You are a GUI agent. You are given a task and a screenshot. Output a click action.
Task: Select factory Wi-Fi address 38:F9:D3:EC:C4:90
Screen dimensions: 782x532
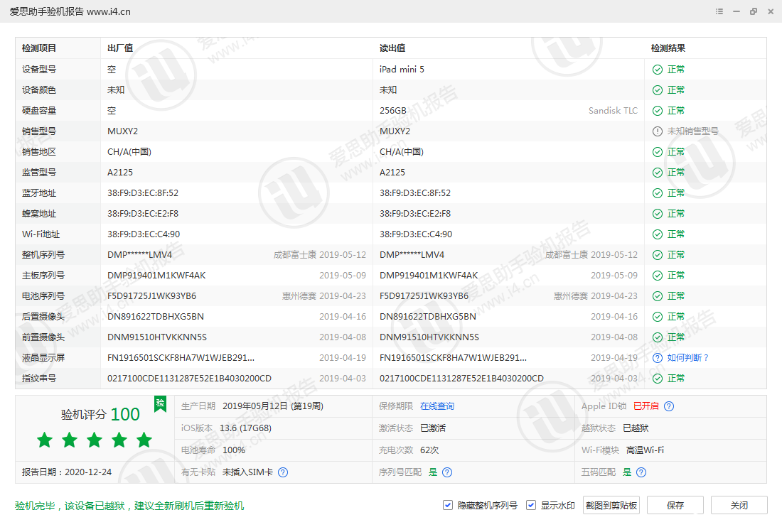tap(144, 234)
